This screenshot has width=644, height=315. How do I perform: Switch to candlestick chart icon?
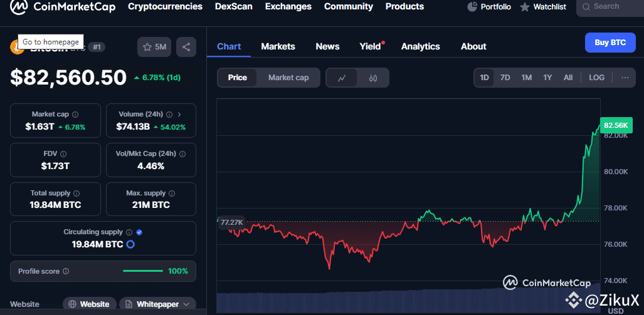click(372, 78)
